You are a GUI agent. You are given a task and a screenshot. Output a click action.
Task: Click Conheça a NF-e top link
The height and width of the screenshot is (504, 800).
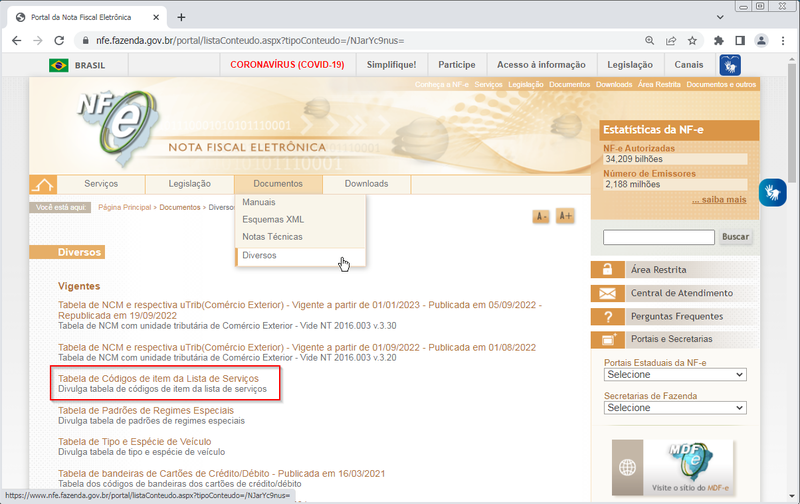click(x=441, y=85)
